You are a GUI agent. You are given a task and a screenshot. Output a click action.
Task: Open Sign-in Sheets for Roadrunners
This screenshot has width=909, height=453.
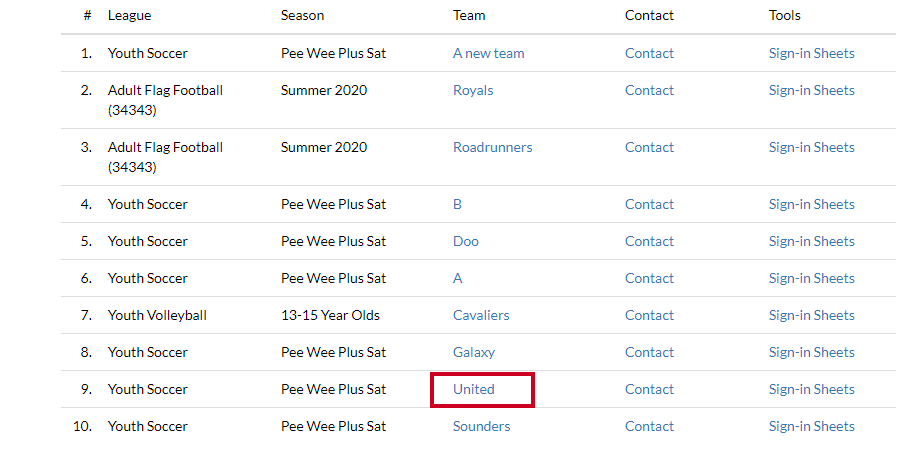pos(812,147)
